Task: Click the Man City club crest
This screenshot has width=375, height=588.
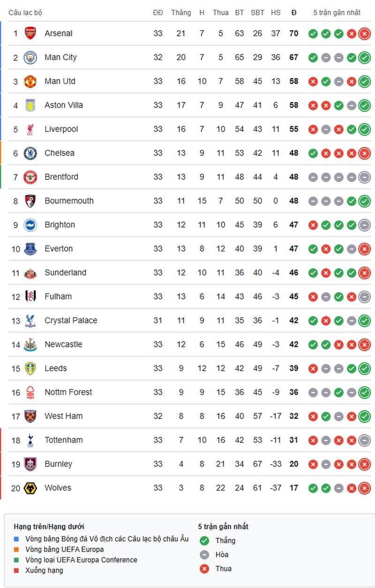Action: click(x=30, y=58)
